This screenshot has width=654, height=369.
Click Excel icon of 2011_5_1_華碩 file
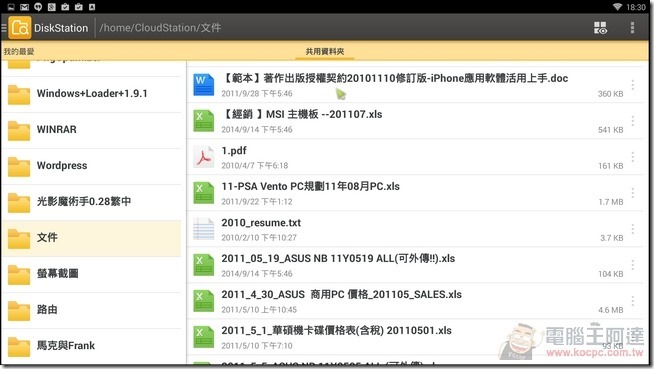204,337
